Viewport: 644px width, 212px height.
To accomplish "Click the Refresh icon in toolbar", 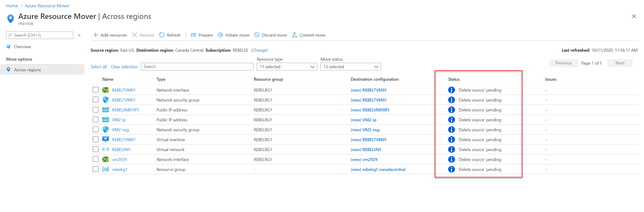I will (162, 35).
